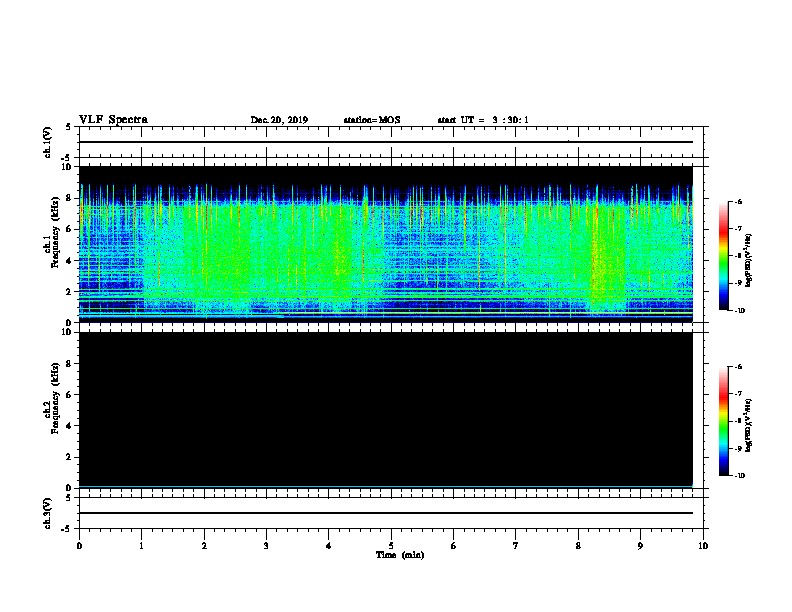
Task: Click the "8" kHz tick on ch.2 frequency axis
Action: [x=69, y=364]
